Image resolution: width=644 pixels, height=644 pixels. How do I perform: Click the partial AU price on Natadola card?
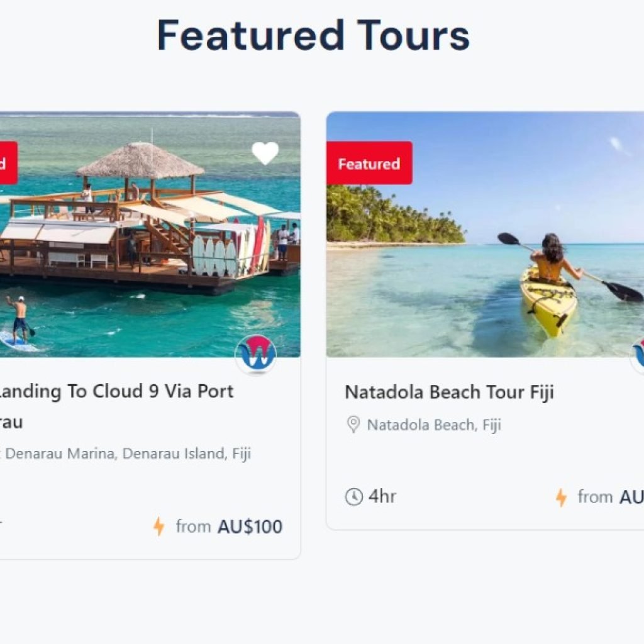point(631,497)
